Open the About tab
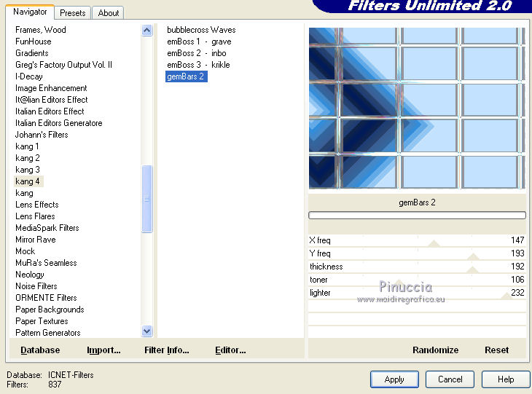532x394 pixels. click(109, 13)
